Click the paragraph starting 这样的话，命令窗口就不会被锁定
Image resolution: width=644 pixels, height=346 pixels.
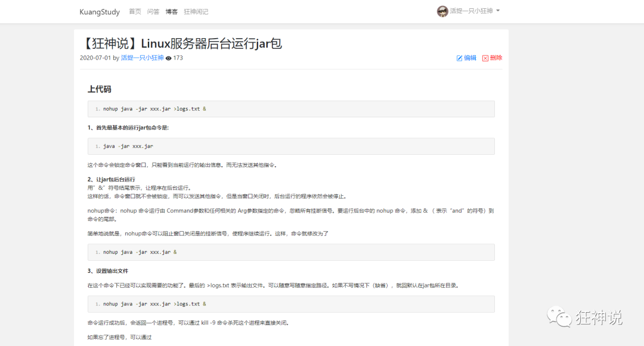(218, 197)
